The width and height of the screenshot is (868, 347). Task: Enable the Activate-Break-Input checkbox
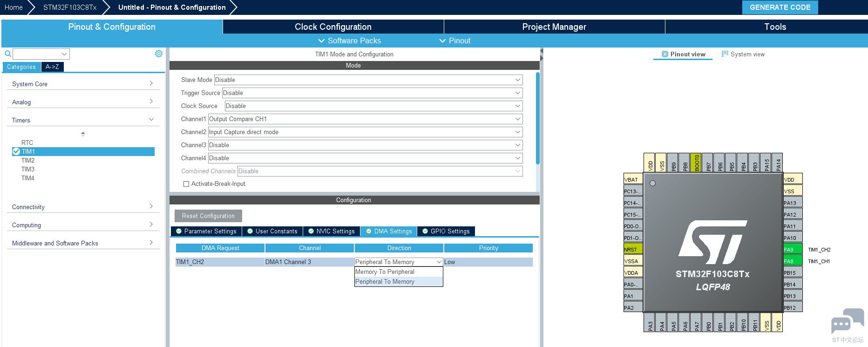point(186,184)
